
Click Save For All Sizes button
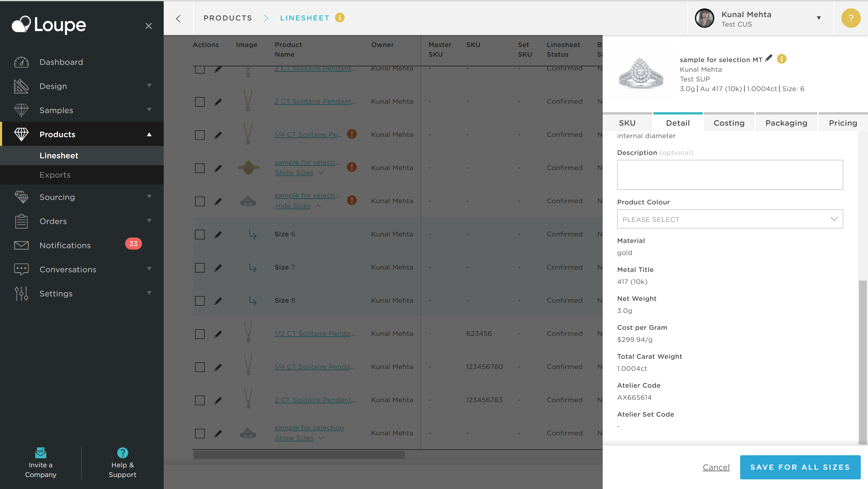[x=800, y=467]
